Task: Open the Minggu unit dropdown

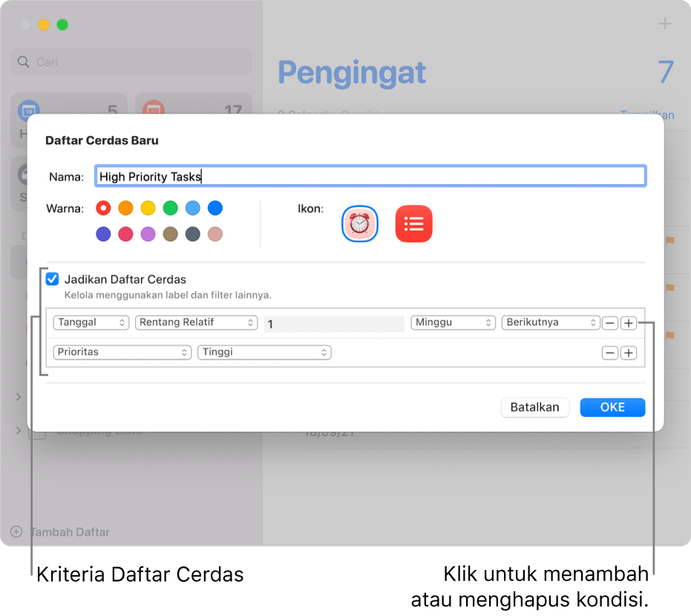Action: pos(453,322)
